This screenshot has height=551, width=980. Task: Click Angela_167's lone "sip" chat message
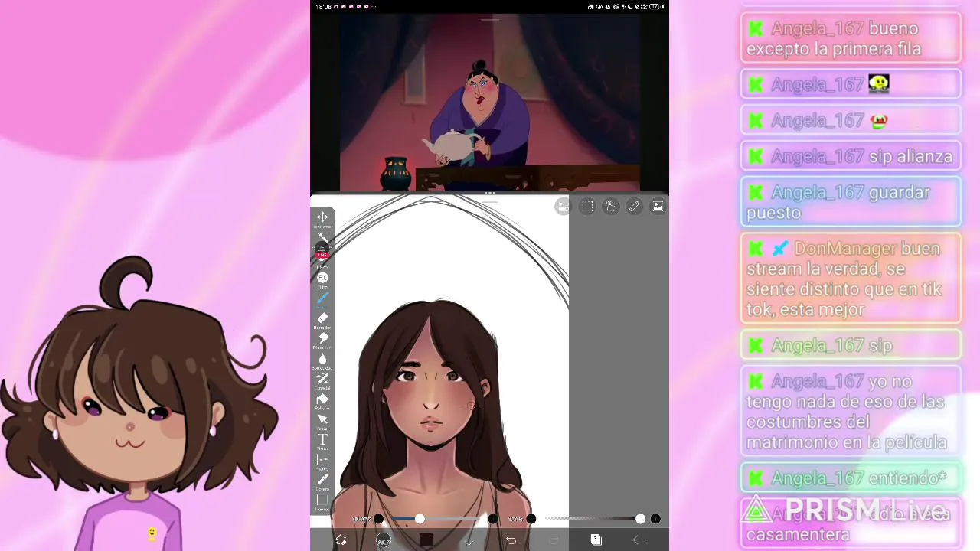(851, 345)
